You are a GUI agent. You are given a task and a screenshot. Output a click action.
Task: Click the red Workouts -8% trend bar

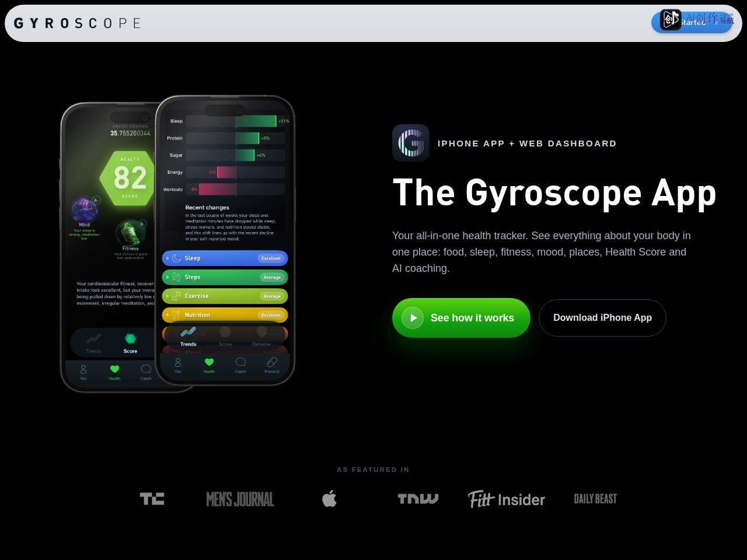(x=217, y=189)
